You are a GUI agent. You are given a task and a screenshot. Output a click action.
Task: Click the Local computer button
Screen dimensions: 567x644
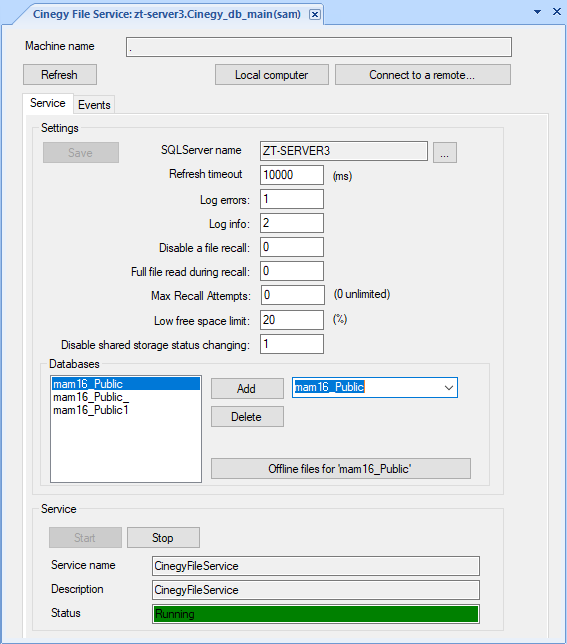pos(272,75)
